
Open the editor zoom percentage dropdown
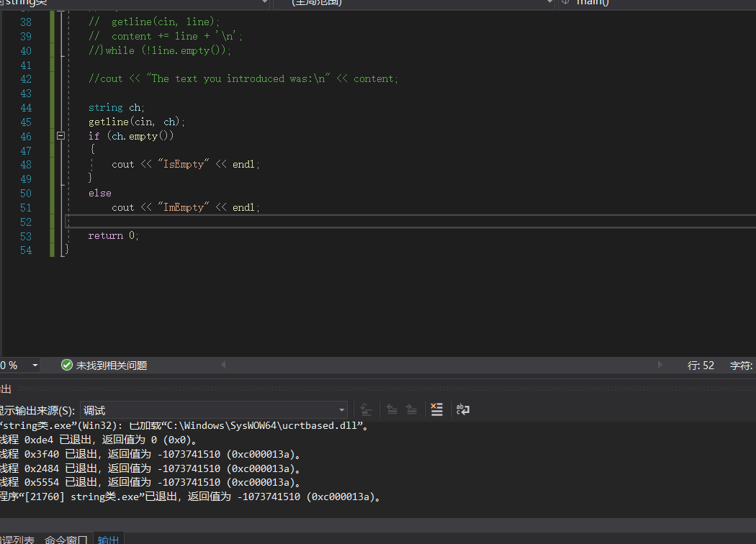(35, 366)
